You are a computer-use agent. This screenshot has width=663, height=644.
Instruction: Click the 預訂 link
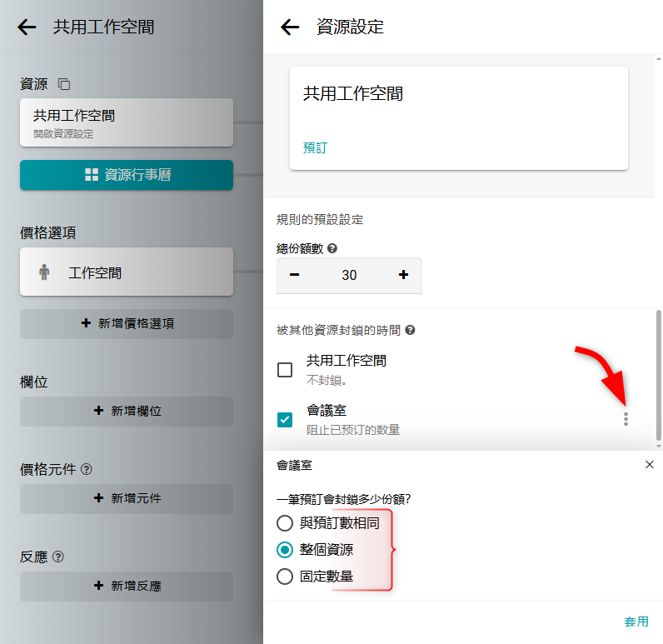tap(315, 147)
